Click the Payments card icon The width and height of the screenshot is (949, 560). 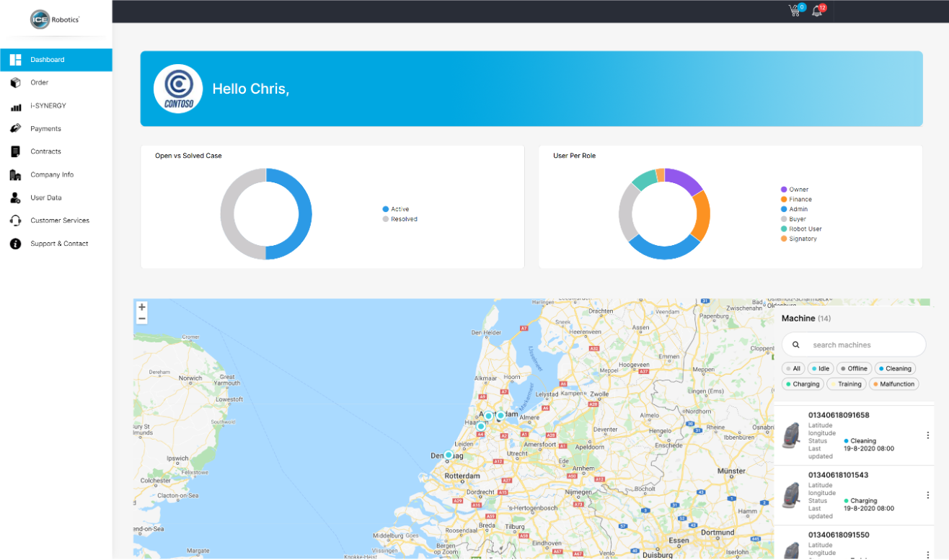click(x=15, y=128)
